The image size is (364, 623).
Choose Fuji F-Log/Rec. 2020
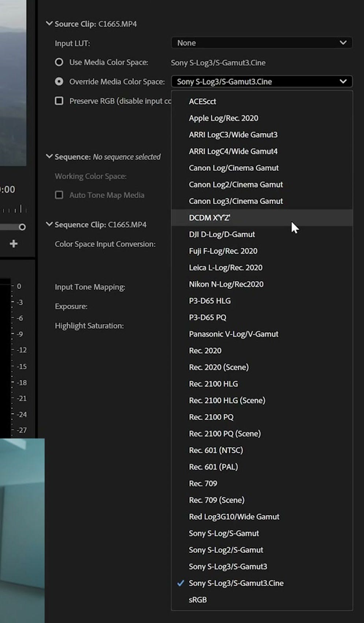click(x=261, y=251)
